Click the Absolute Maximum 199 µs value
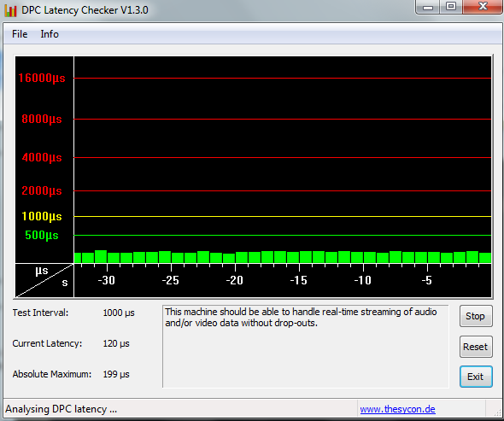The width and height of the screenshot is (504, 421). click(x=116, y=374)
